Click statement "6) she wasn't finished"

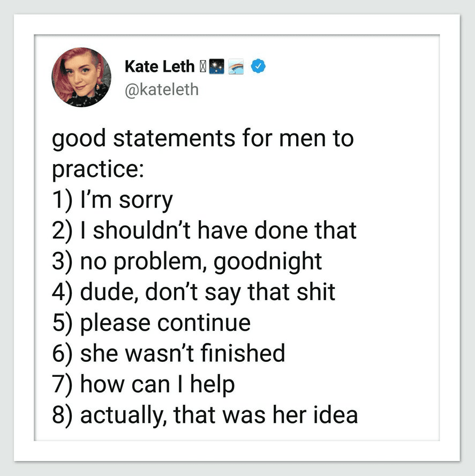coord(168,353)
